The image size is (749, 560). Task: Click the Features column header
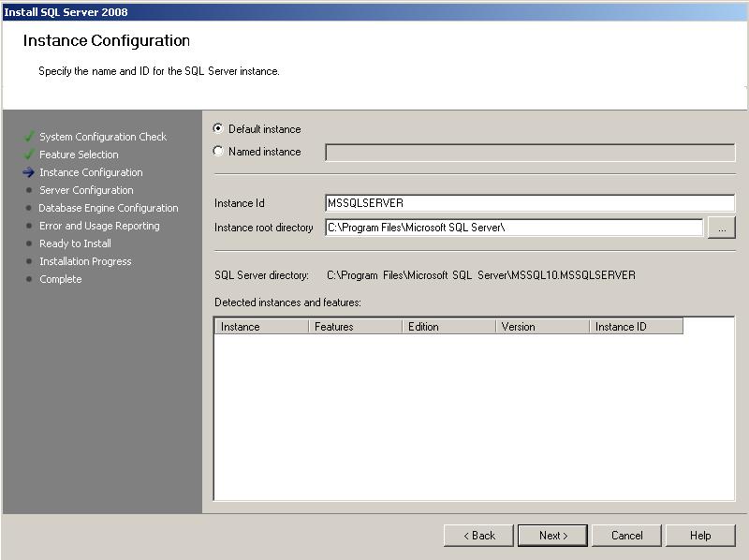355,326
